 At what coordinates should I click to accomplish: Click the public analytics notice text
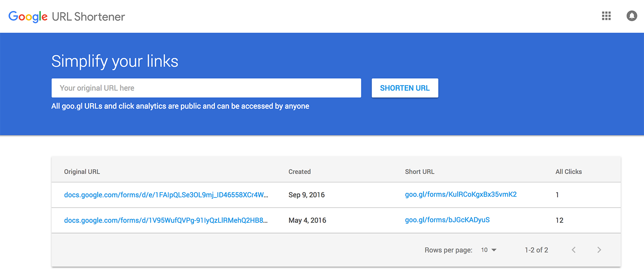pyautogui.click(x=180, y=106)
